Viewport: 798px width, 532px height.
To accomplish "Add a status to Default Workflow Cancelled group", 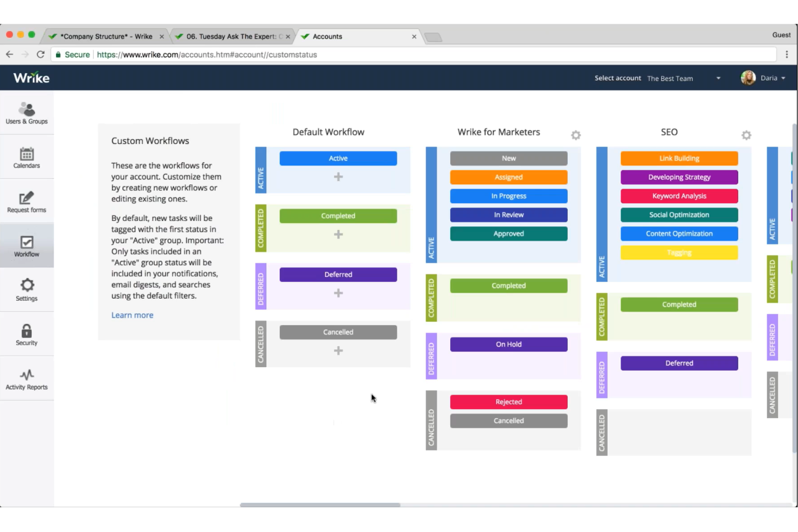I will (338, 351).
